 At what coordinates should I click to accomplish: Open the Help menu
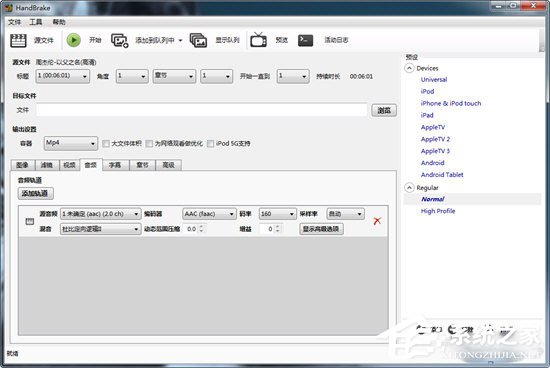point(59,22)
